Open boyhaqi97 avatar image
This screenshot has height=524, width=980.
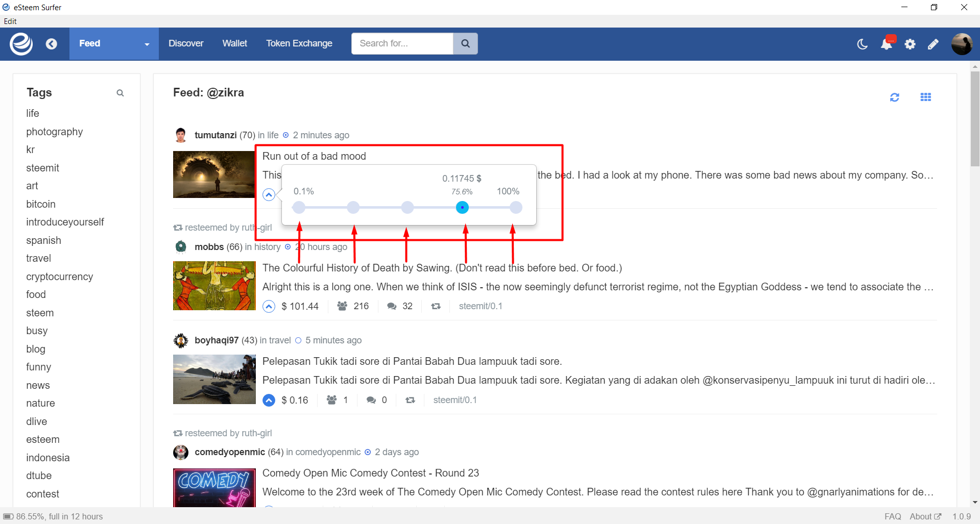click(x=181, y=340)
